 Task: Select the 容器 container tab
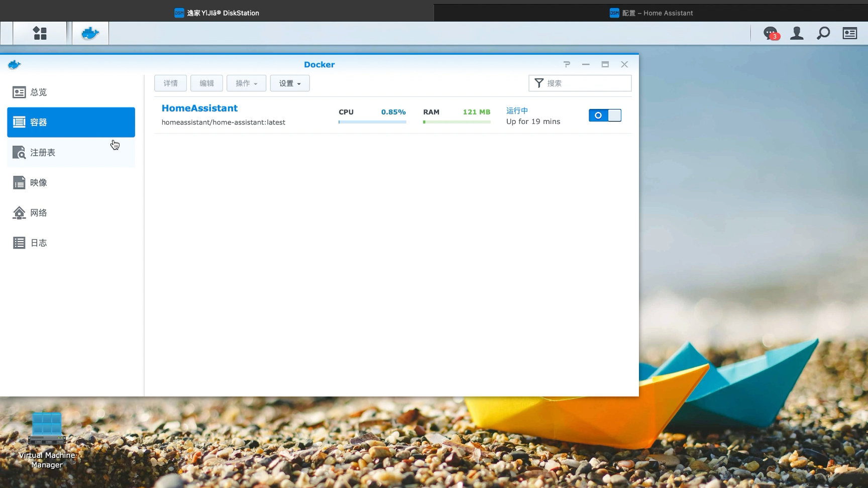[x=71, y=122]
